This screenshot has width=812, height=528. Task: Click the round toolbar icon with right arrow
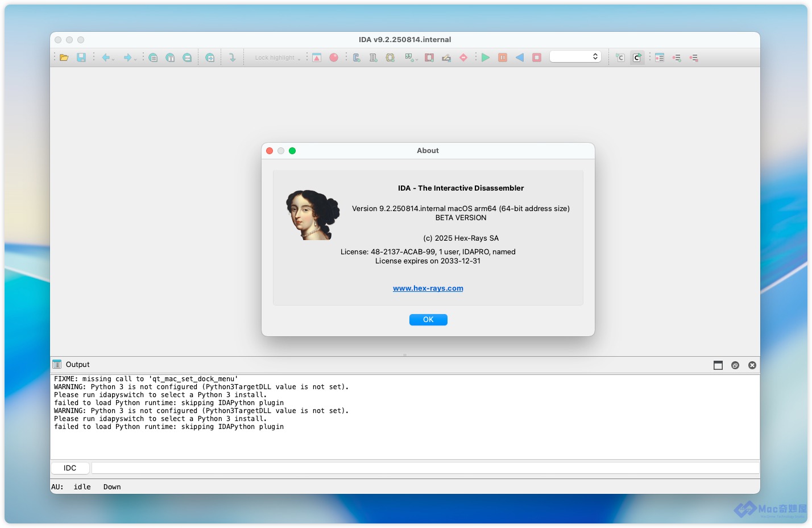pyautogui.click(x=210, y=57)
